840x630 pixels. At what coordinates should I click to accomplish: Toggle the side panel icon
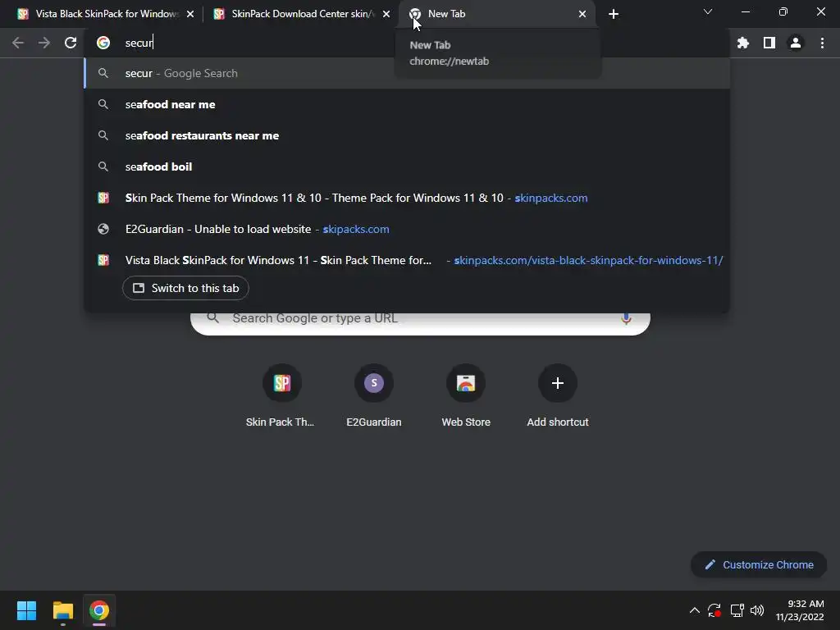[x=769, y=43]
